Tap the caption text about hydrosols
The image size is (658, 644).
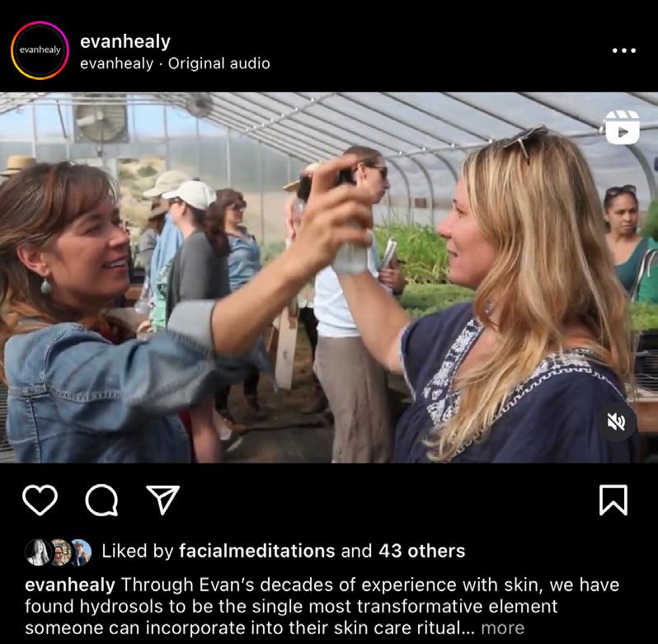tap(322, 606)
